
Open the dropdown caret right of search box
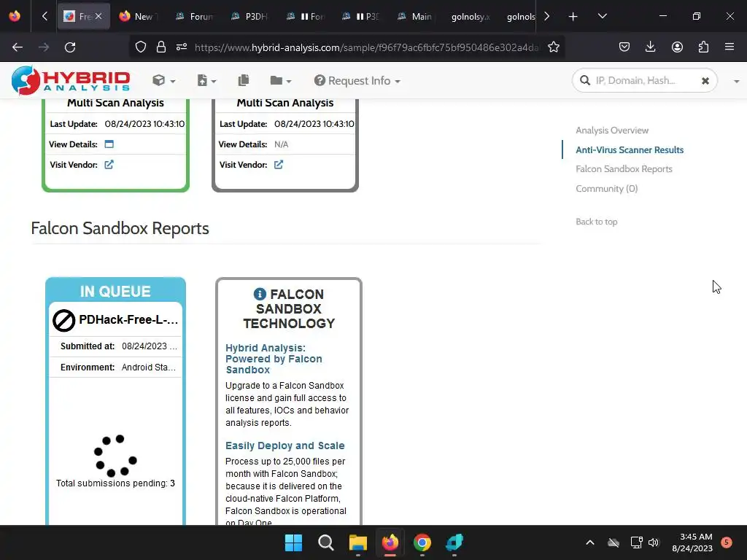(x=736, y=82)
